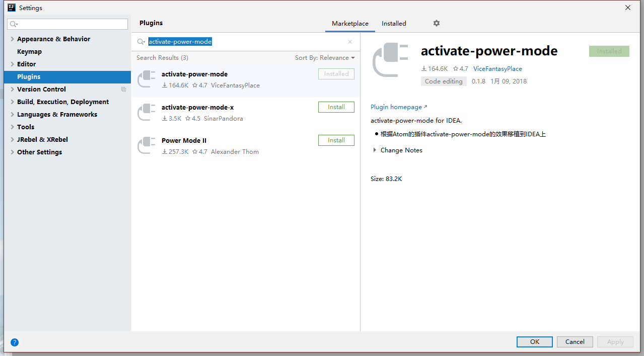Expand the Change Notes section
This screenshot has width=644, height=356.
point(375,150)
